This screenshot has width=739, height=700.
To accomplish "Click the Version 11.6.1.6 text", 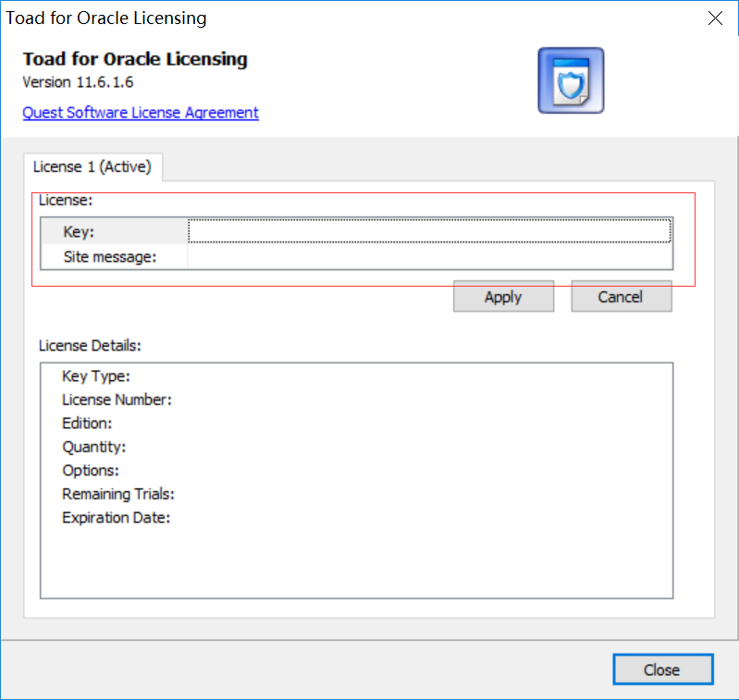I will 78,82.
